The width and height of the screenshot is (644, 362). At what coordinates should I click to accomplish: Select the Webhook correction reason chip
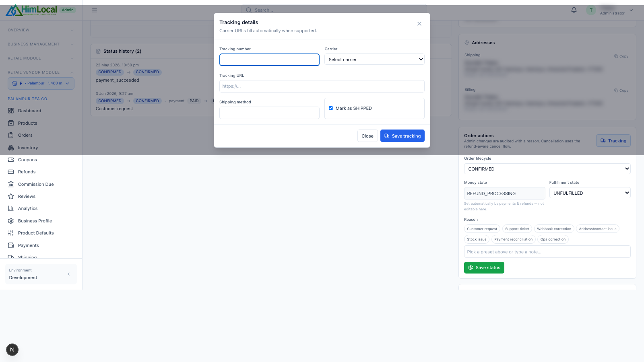[x=554, y=229]
